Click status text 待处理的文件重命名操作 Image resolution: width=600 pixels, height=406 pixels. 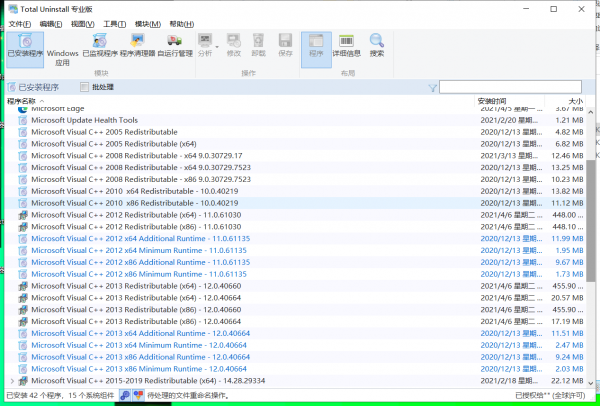pyautogui.click(x=188, y=396)
